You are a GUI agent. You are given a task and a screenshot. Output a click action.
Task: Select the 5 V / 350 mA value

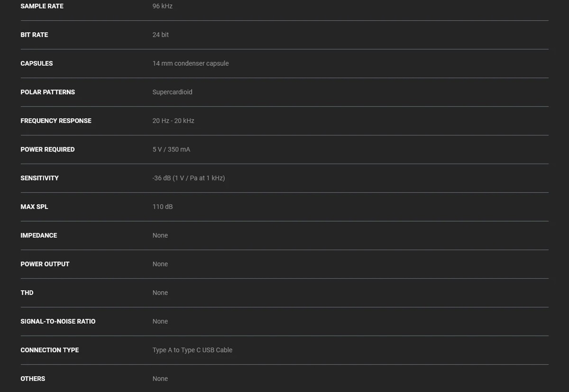pyautogui.click(x=171, y=149)
